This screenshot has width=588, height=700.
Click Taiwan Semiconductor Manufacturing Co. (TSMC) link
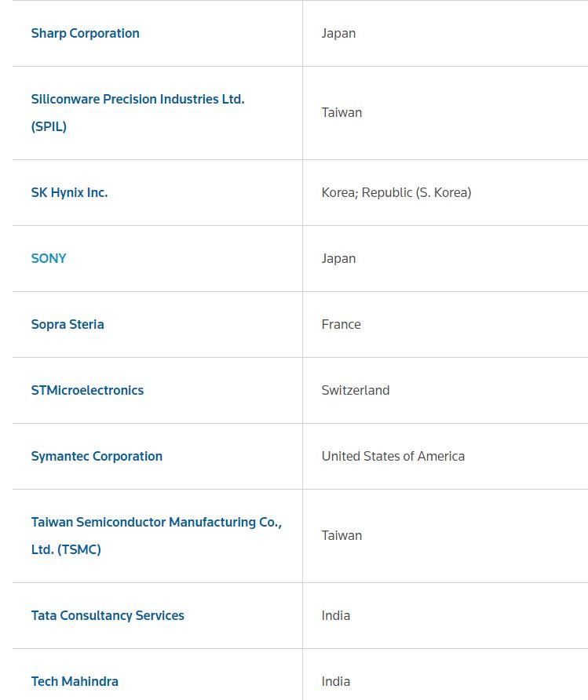pyautogui.click(x=156, y=523)
